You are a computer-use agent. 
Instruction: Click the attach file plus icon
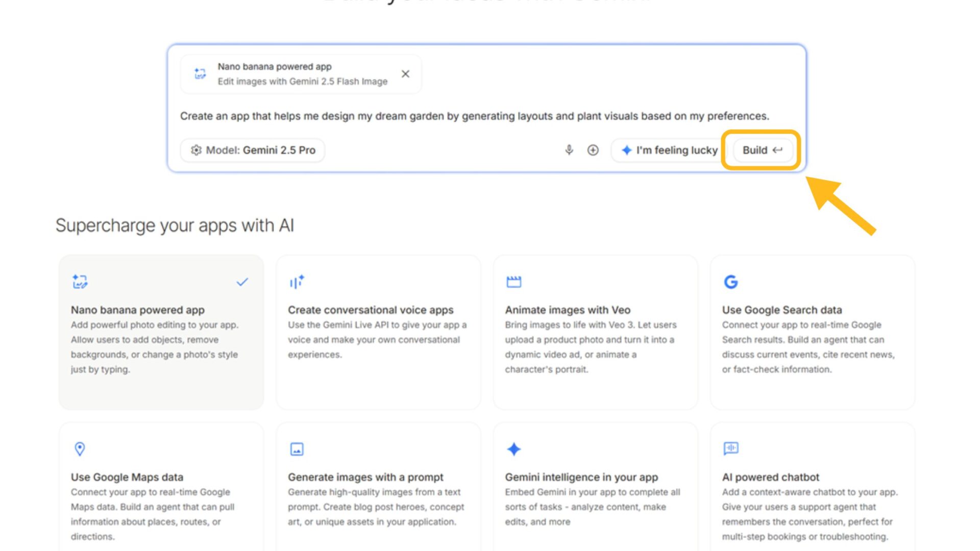point(593,150)
